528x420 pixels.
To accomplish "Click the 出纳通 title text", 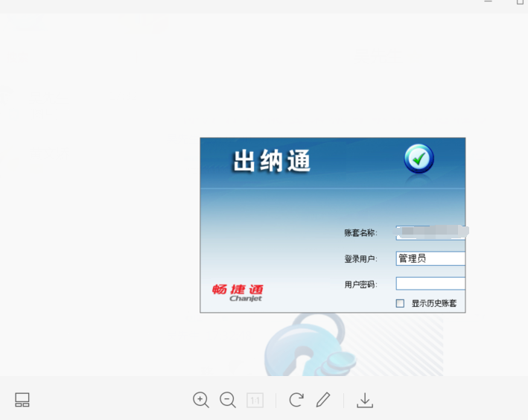I will [x=272, y=161].
